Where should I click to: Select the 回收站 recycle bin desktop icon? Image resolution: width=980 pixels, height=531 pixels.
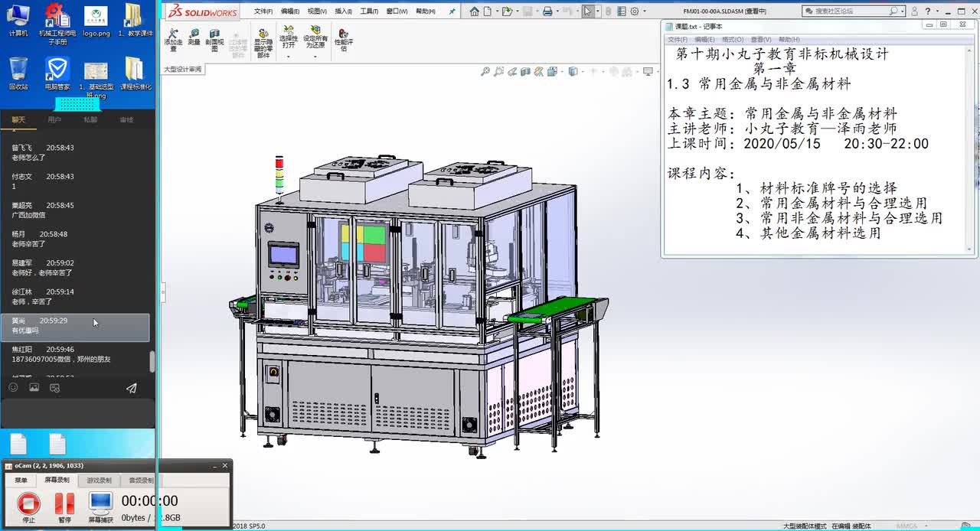point(18,73)
